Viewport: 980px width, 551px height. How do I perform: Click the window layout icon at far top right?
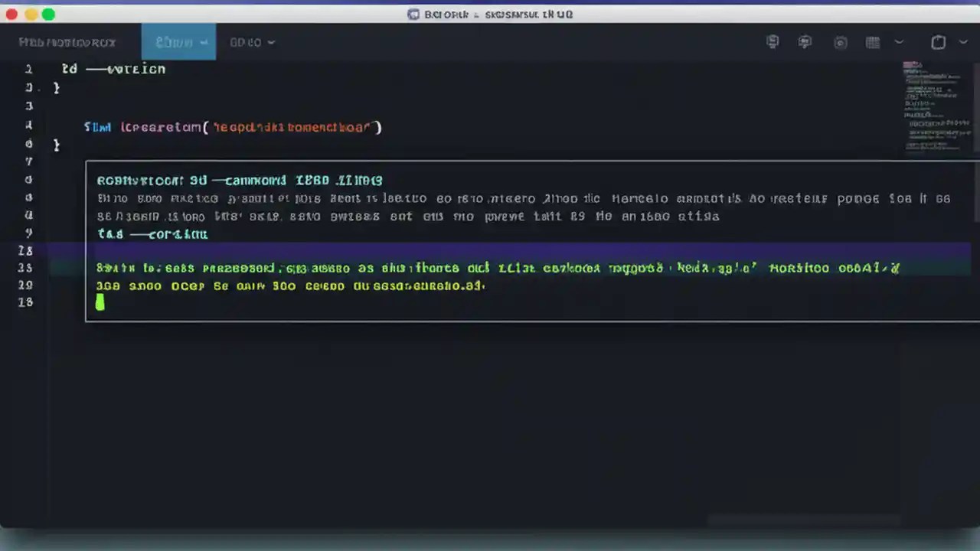pos(939,42)
